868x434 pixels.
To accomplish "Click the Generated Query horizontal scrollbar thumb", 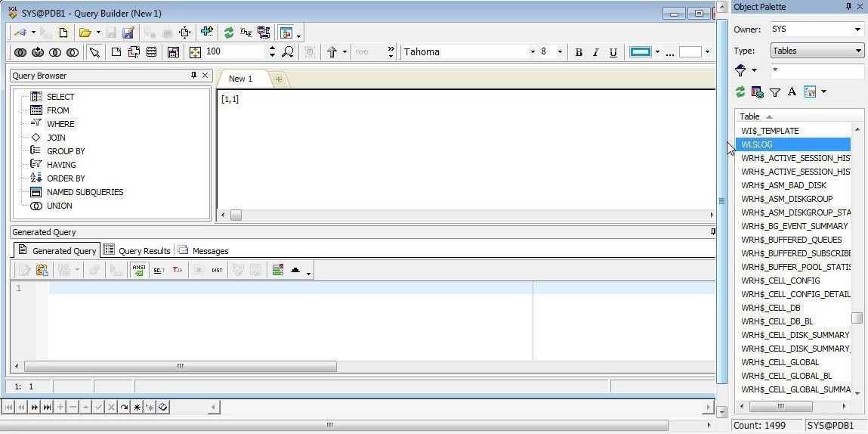I will point(181,367).
